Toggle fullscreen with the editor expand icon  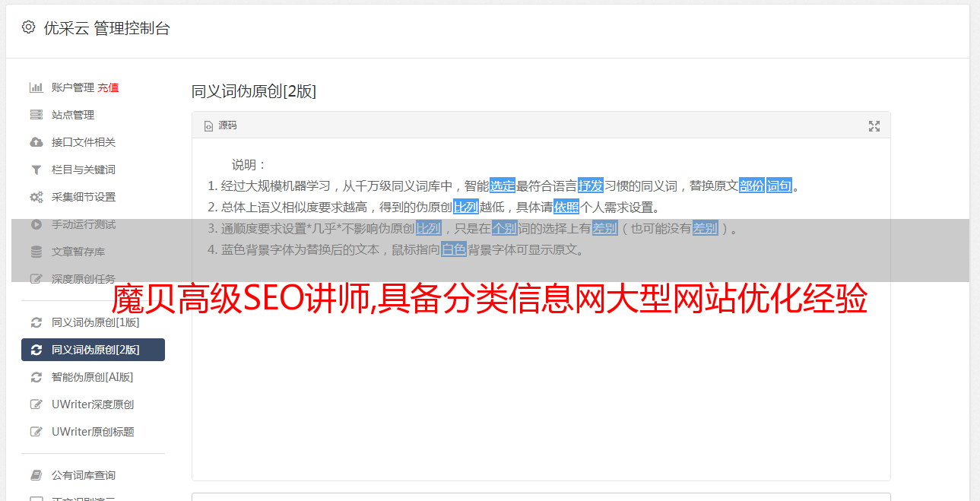tap(874, 126)
